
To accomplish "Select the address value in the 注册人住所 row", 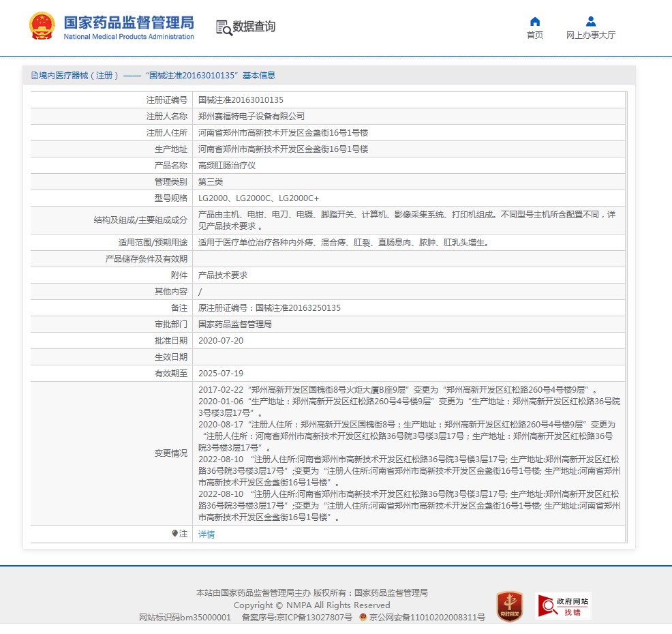I will 284,132.
